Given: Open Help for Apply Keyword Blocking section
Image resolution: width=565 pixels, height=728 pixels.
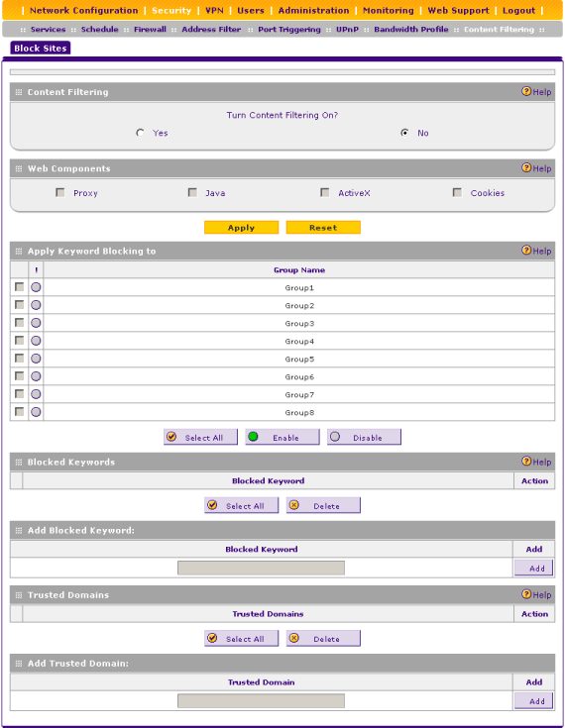Looking at the screenshot, I should [536, 251].
